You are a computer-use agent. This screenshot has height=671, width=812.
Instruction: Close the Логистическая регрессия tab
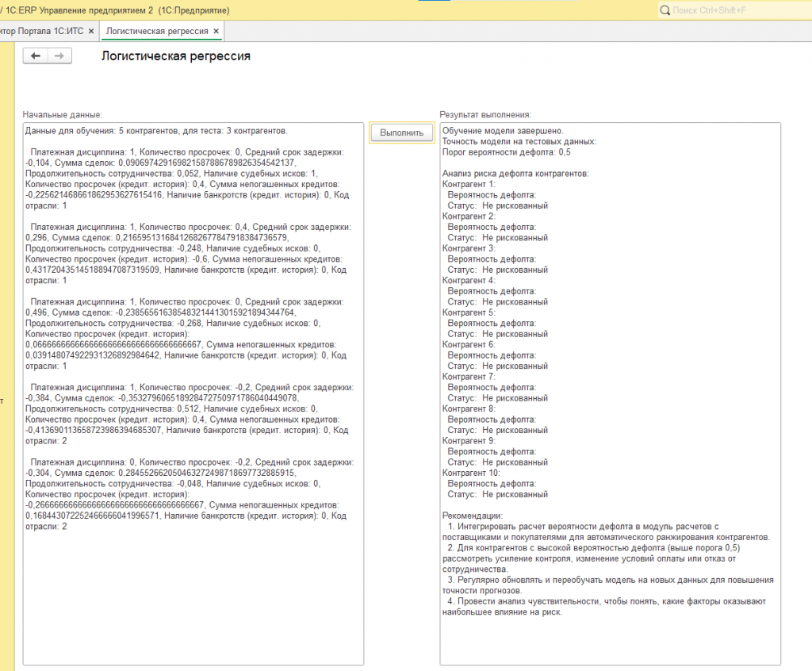(x=216, y=31)
